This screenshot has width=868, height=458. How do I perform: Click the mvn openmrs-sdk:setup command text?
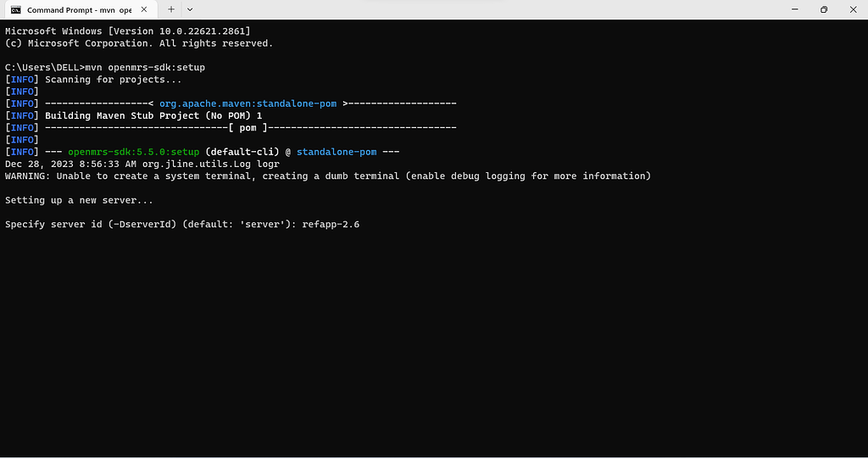click(x=145, y=68)
